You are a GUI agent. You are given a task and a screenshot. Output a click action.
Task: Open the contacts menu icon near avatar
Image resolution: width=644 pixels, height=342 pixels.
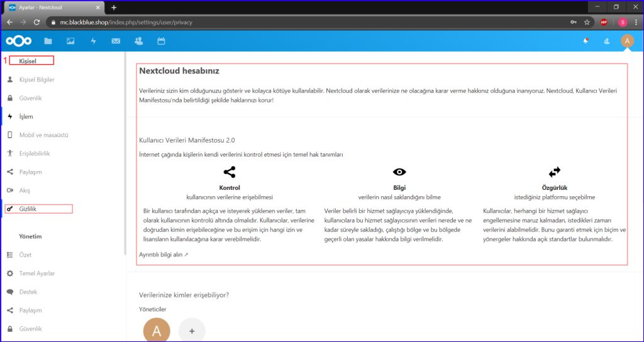607,41
